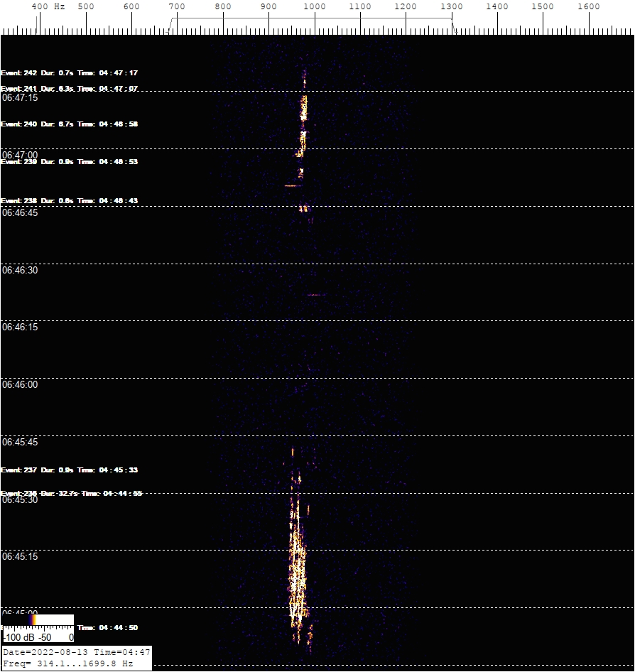Select the 06:47:00 time marker label
The image size is (635, 672).
click(x=20, y=154)
